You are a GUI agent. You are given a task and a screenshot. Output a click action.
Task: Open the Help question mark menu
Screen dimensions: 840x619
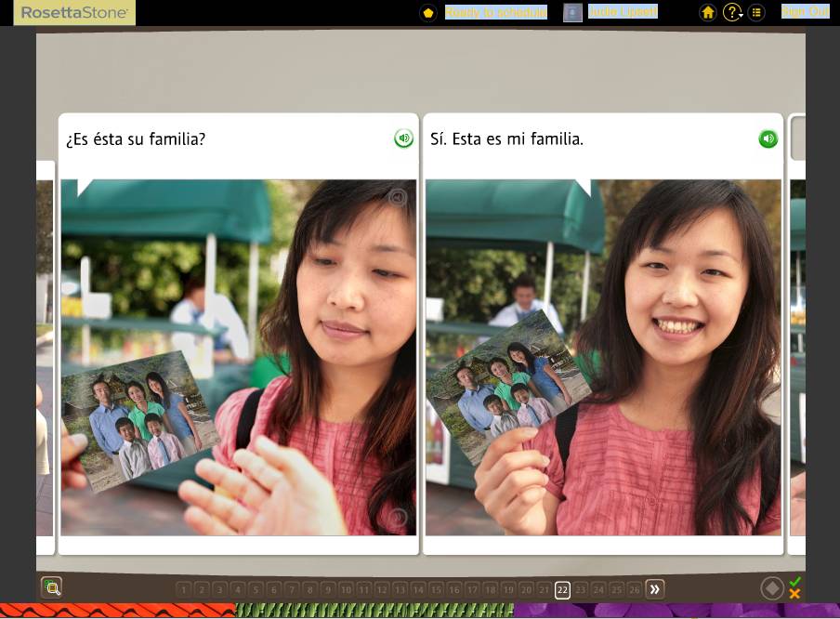[x=732, y=12]
